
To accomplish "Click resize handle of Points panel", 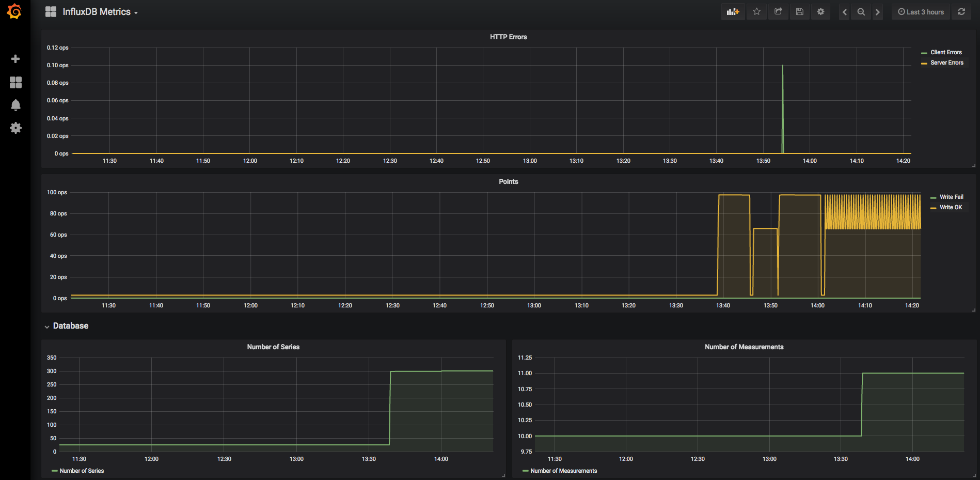I will (974, 310).
